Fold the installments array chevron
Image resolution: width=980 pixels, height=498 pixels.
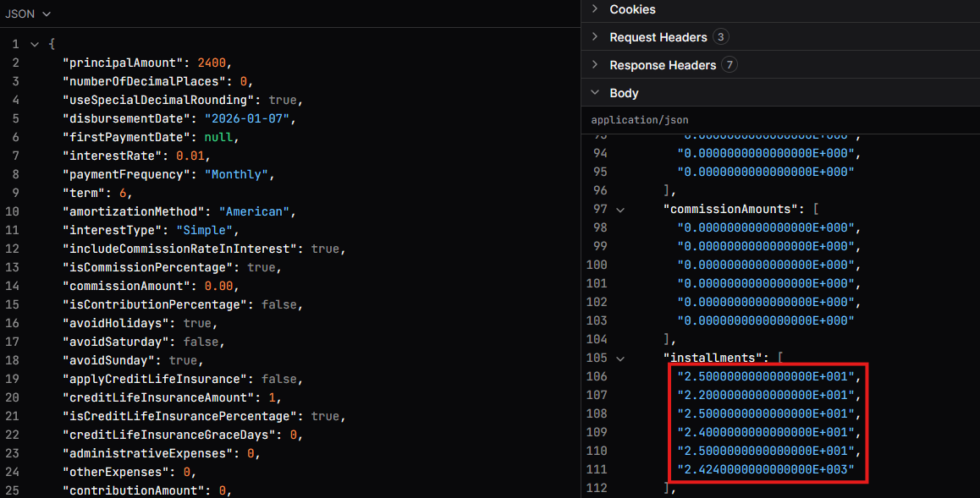pos(620,358)
